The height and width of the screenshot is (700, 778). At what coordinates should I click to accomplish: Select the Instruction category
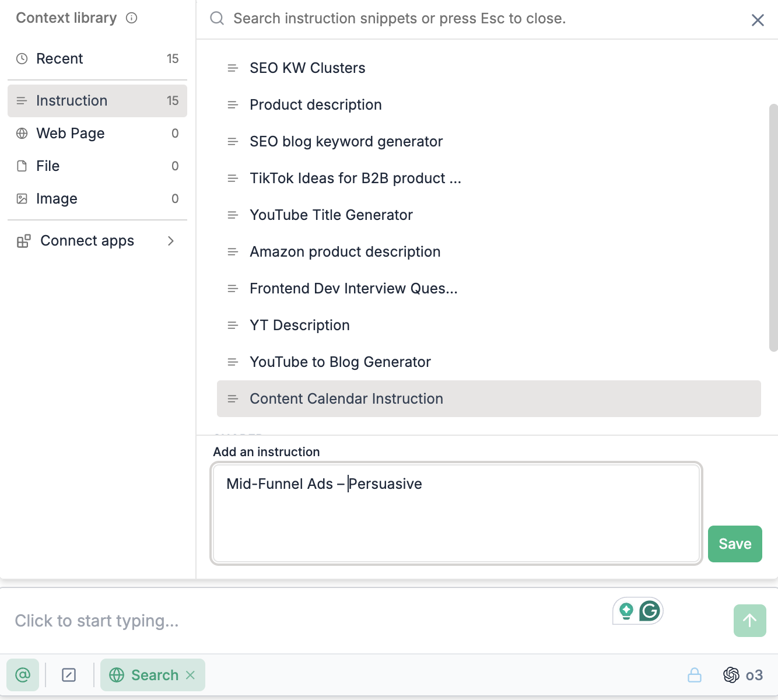click(97, 101)
